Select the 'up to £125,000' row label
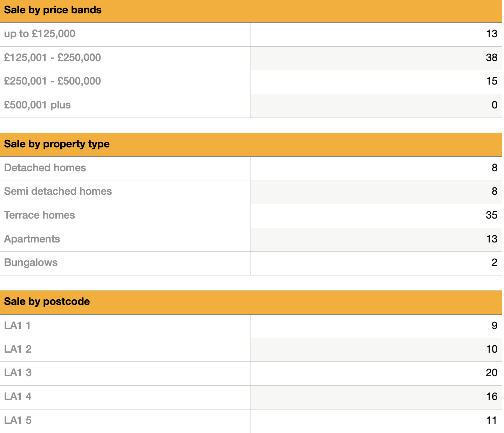Viewport: 504px width, 433px height. coord(40,34)
